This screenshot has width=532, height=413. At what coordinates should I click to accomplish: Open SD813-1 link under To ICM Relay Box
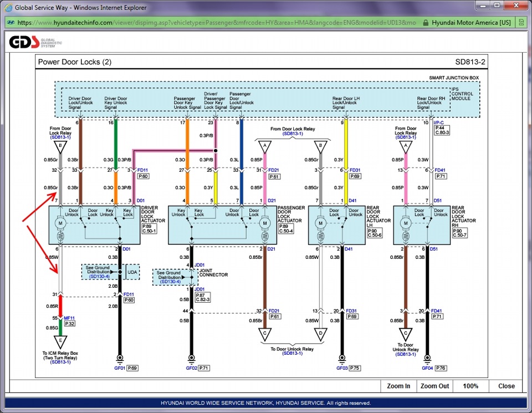coord(60,362)
